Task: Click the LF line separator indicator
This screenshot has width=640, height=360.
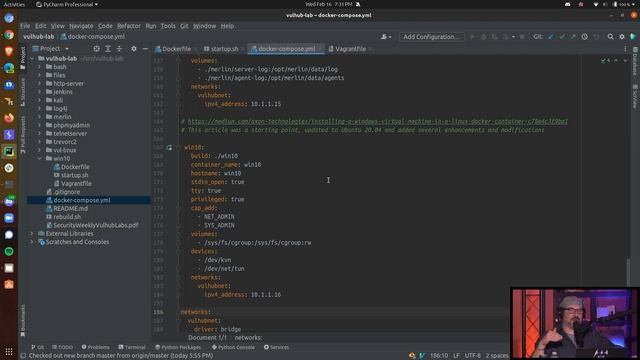Action: coord(456,356)
